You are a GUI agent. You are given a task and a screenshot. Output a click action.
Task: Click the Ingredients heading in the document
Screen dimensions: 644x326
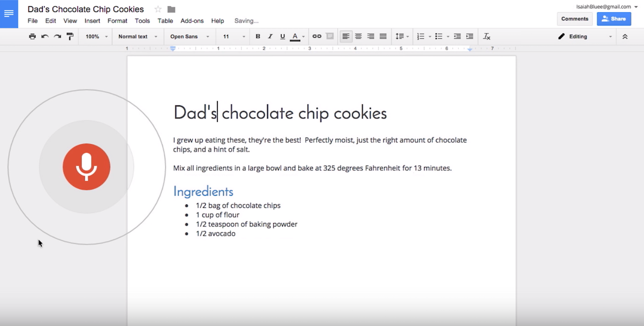pos(203,192)
